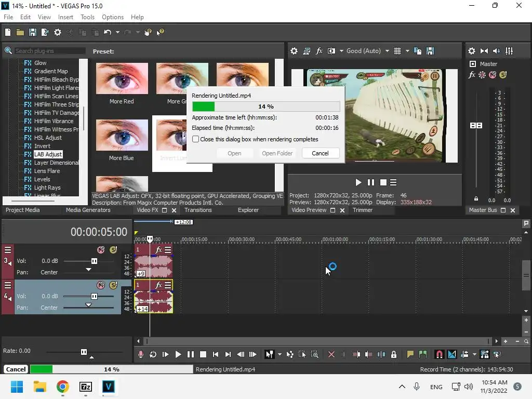532x399 pixels.
Task: Select the More Red preset thumbnail
Action: [x=122, y=78]
